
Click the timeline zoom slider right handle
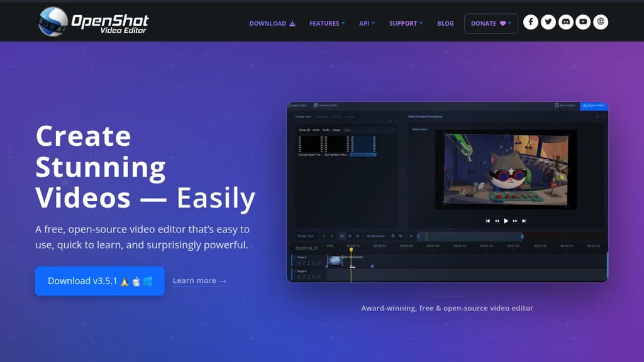pyautogui.click(x=523, y=236)
